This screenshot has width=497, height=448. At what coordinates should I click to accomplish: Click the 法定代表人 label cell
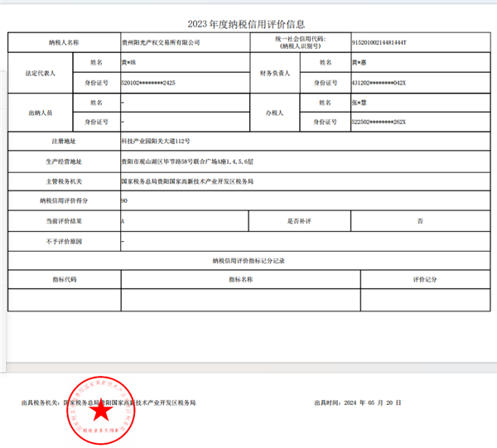[x=41, y=73]
